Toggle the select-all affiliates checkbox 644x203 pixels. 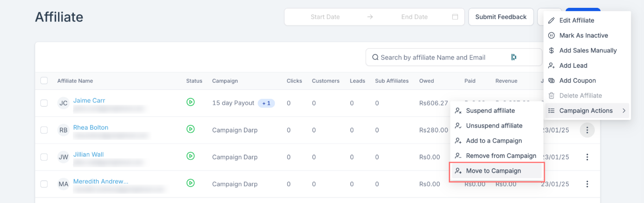tap(44, 81)
